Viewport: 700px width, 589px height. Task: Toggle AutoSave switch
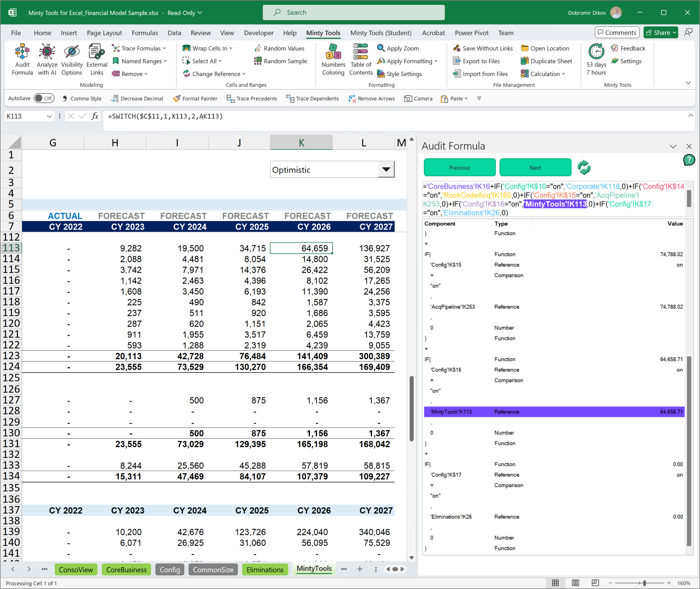44,99
